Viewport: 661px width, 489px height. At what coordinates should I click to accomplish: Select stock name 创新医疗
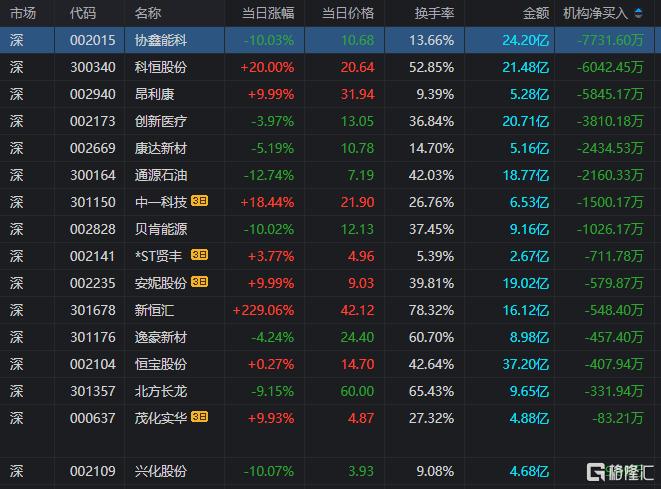tap(161, 121)
